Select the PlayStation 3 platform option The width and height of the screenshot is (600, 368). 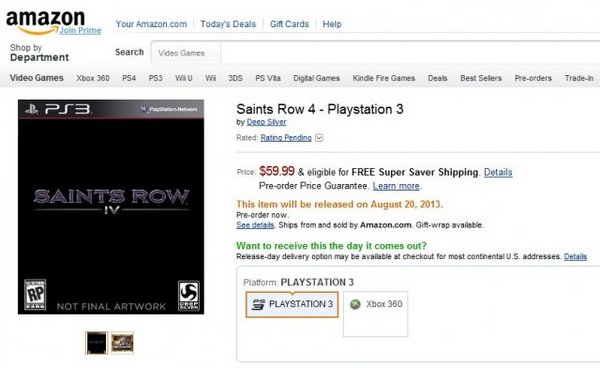point(292,304)
